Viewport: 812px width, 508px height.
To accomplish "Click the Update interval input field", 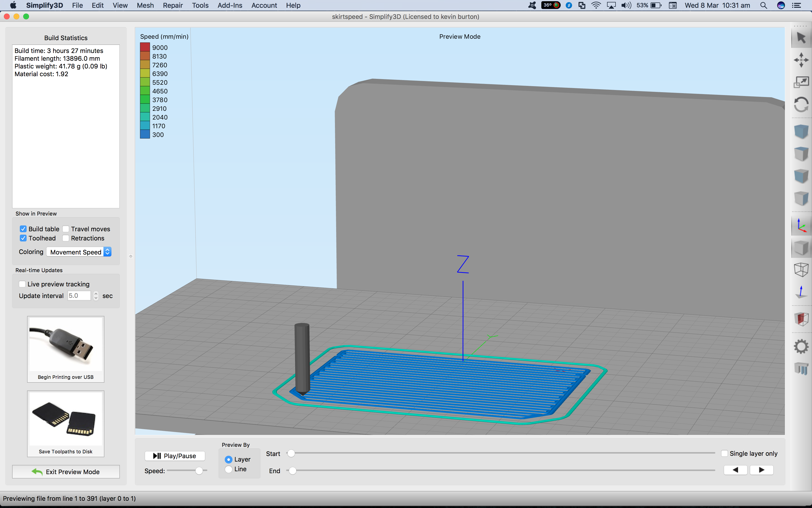I will [x=79, y=296].
